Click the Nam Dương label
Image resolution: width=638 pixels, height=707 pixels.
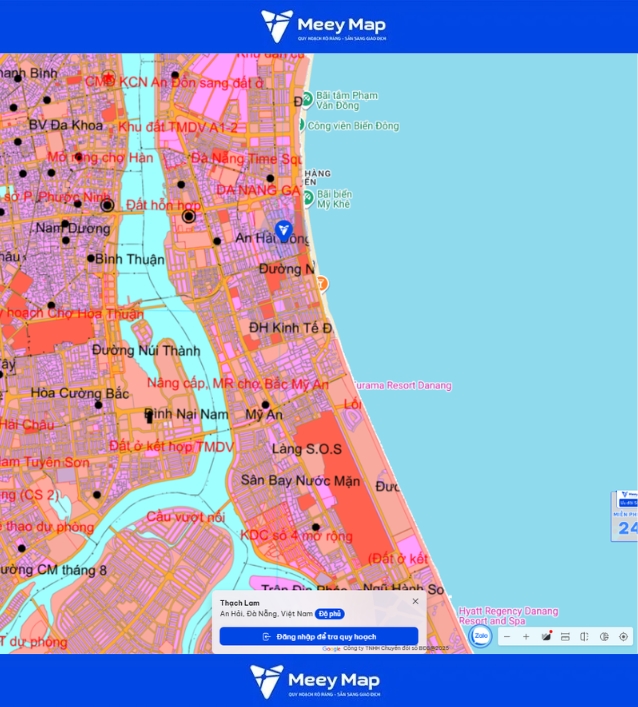[x=73, y=228]
